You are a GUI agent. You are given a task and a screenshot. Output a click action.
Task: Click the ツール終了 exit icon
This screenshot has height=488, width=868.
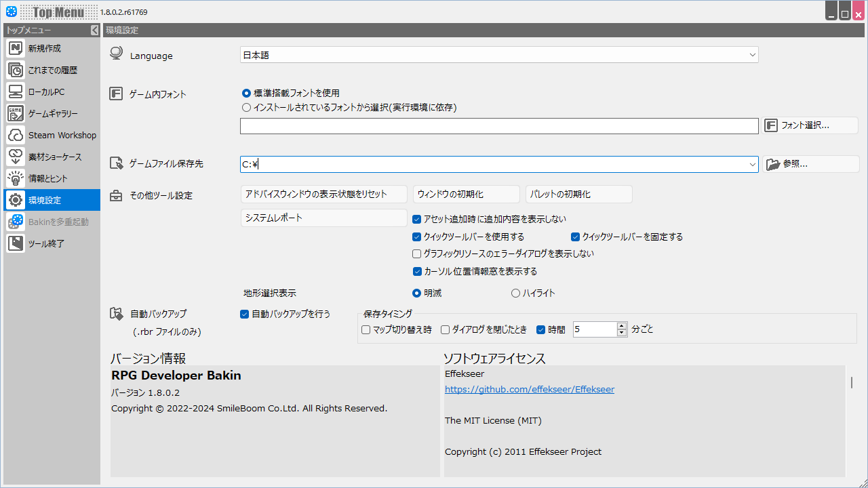click(x=16, y=243)
